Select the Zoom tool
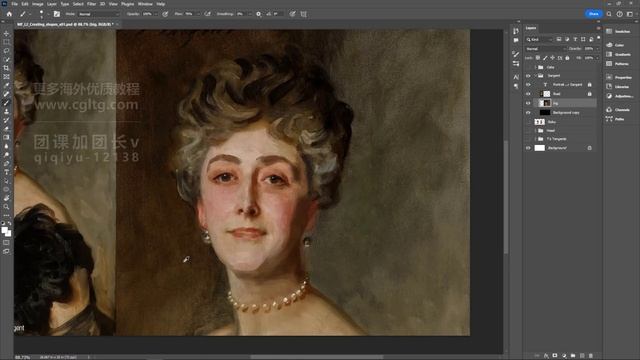Viewport: 640px width, 360px height. 6,207
